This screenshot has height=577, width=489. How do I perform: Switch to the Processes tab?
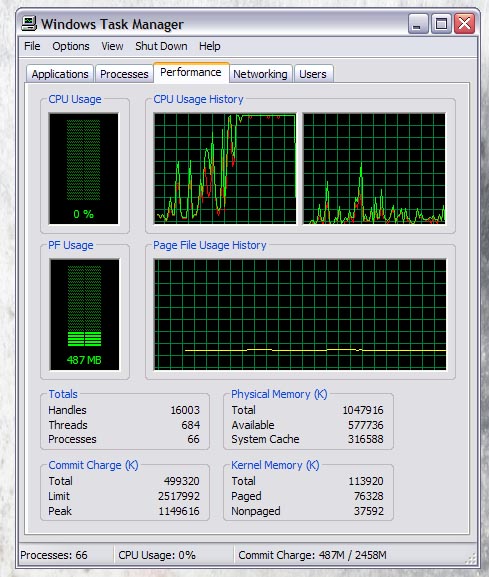124,74
